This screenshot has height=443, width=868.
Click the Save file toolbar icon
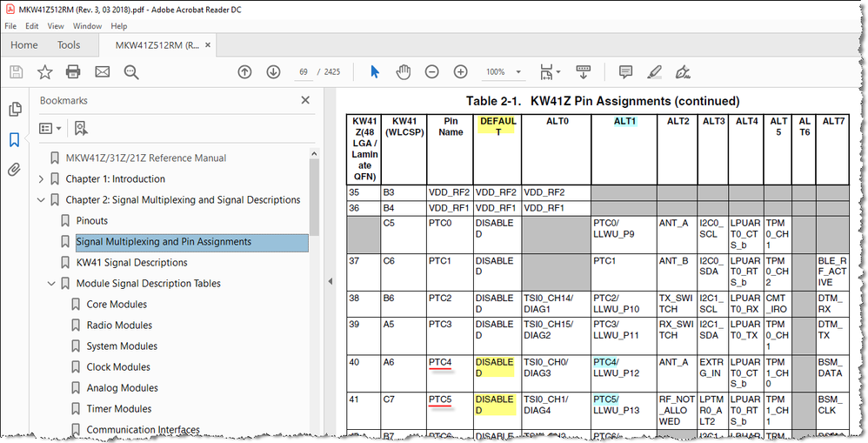coord(16,71)
